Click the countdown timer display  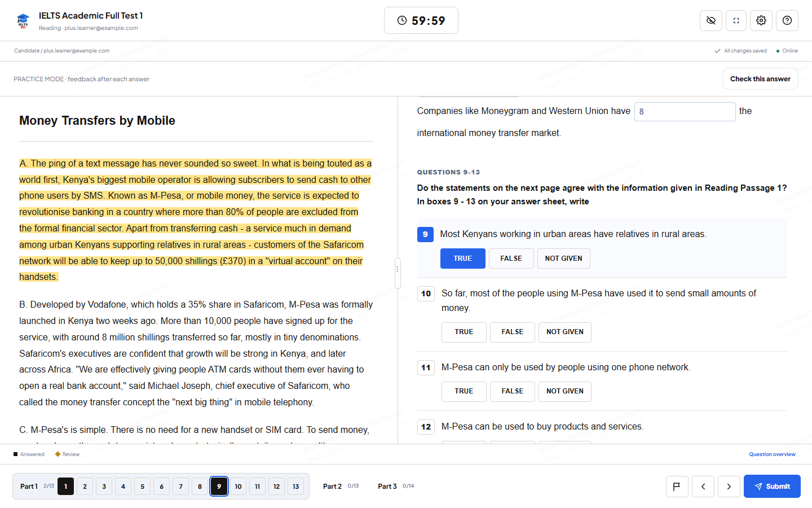point(421,20)
